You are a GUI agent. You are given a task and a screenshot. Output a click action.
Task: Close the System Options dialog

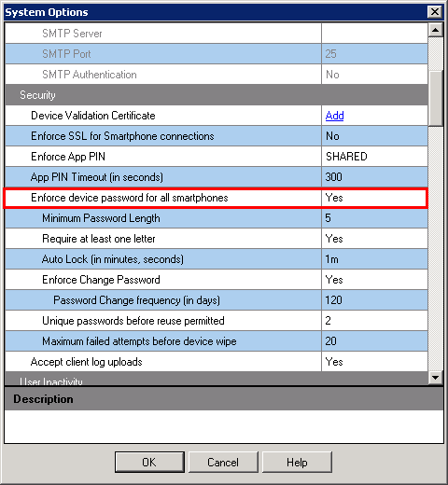point(435,12)
